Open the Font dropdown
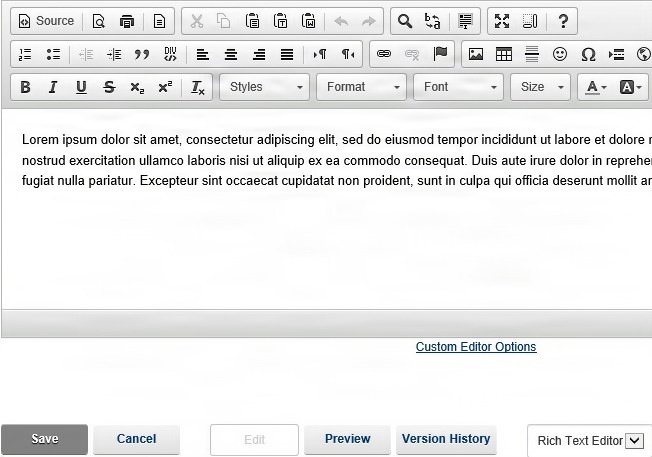The height and width of the screenshot is (457, 652). [x=459, y=87]
